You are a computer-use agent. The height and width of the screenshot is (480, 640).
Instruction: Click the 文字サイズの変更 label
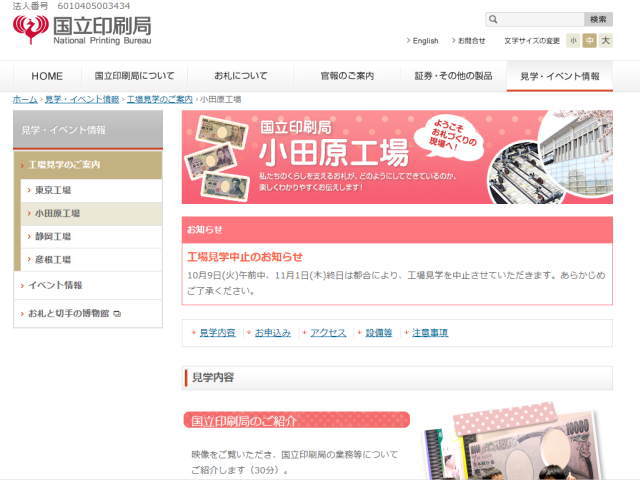click(x=532, y=41)
